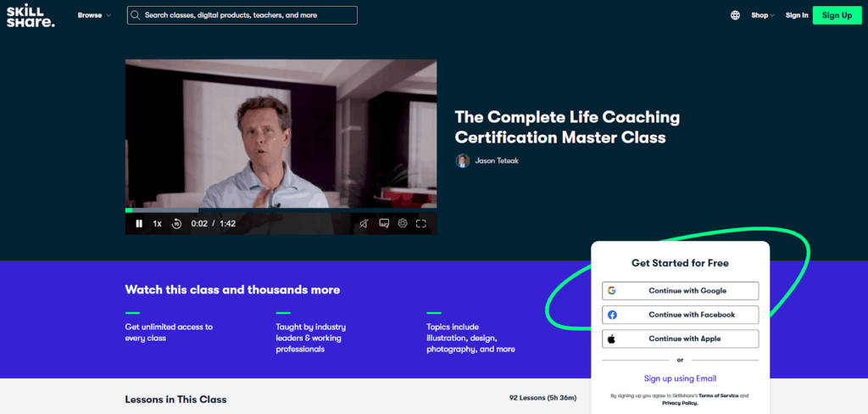Expand the Browse dropdown menu
Image resolution: width=868 pixels, height=414 pixels.
pyautogui.click(x=94, y=15)
